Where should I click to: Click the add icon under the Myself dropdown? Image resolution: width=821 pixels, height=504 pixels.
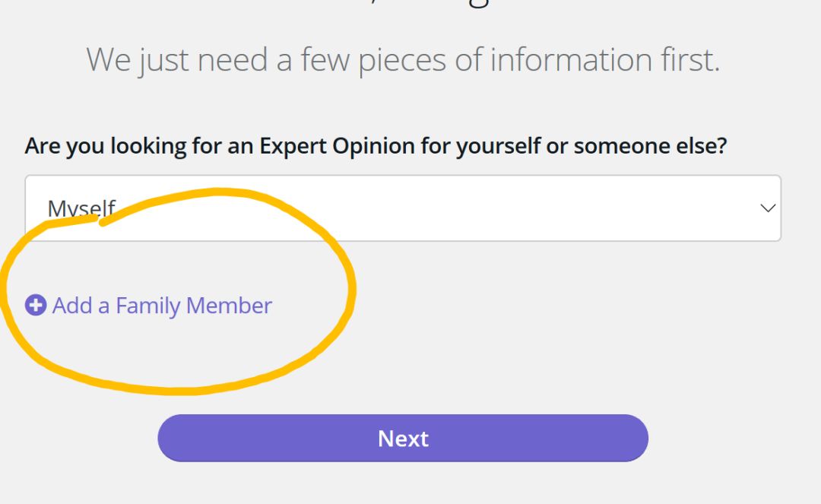[35, 306]
